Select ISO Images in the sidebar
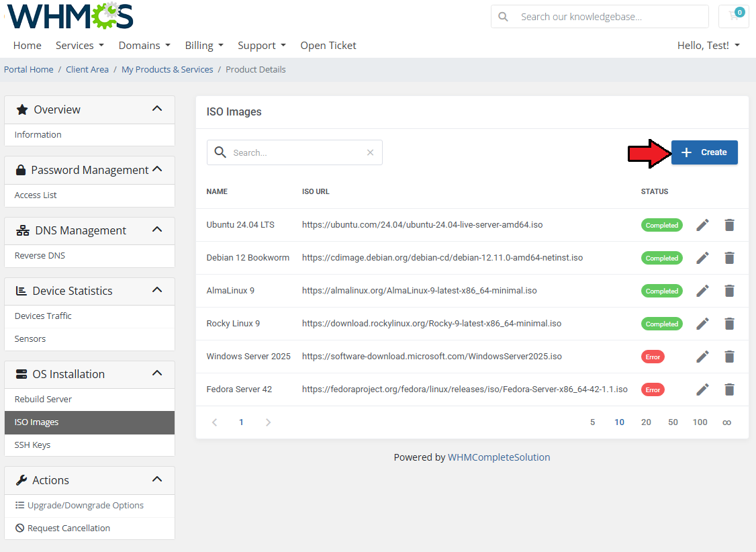The height and width of the screenshot is (552, 756). [90, 422]
